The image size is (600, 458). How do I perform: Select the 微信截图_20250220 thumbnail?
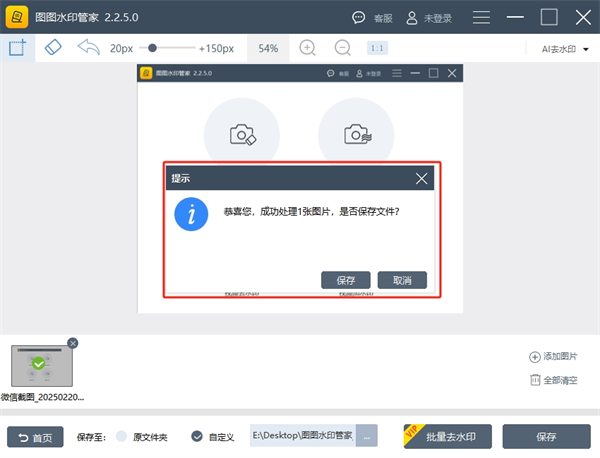[42, 366]
